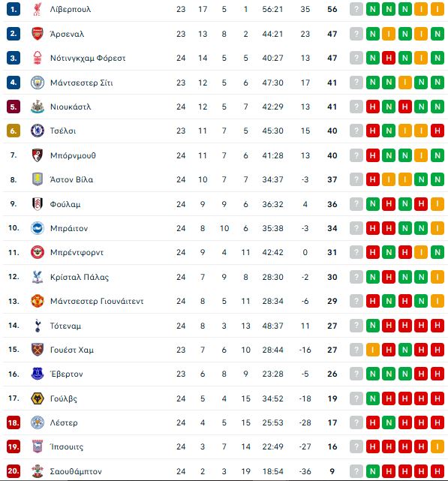Click the Chelsea club crest icon

click(38, 131)
